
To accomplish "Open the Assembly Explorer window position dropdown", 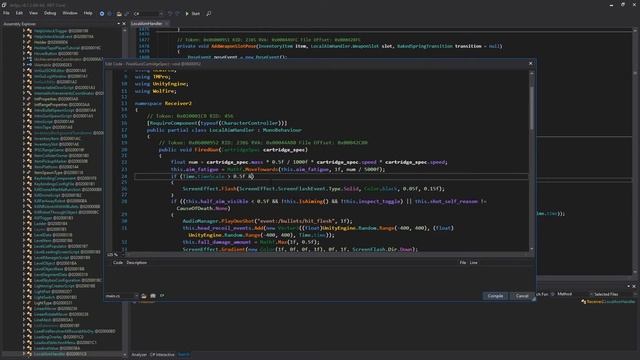I will 118,24.
